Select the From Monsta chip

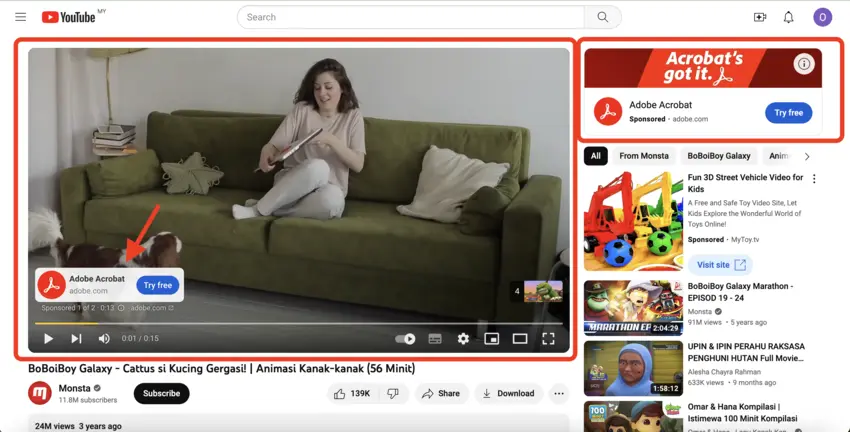[x=644, y=156]
